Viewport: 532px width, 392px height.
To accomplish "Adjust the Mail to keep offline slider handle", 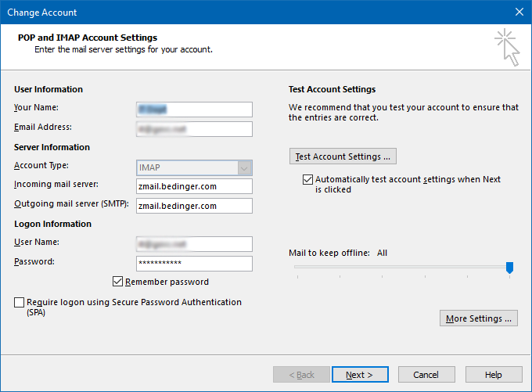I will 509,268.
